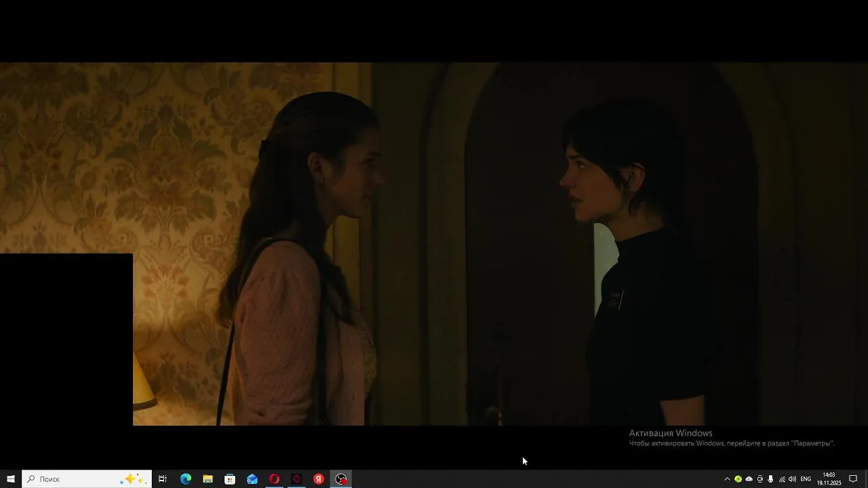868x488 pixels.
Task: Expand hidden system tray icons chevron
Action: coord(727,479)
